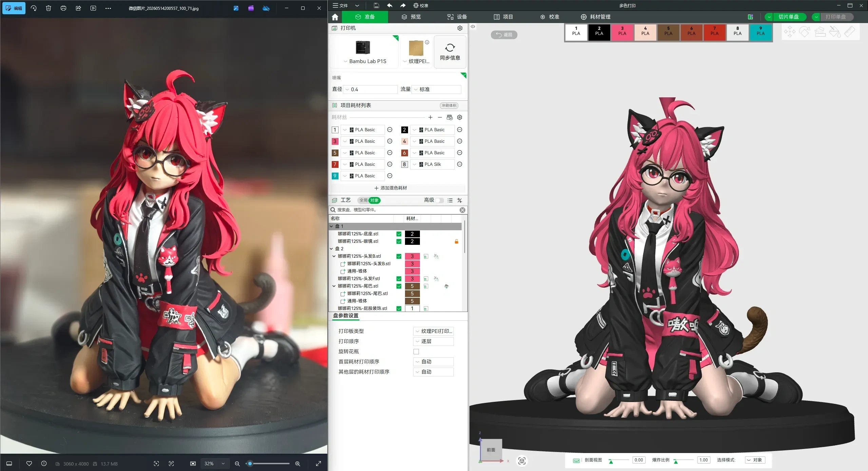Uncheck the 尾巴.stl printable checkbox

click(399, 286)
